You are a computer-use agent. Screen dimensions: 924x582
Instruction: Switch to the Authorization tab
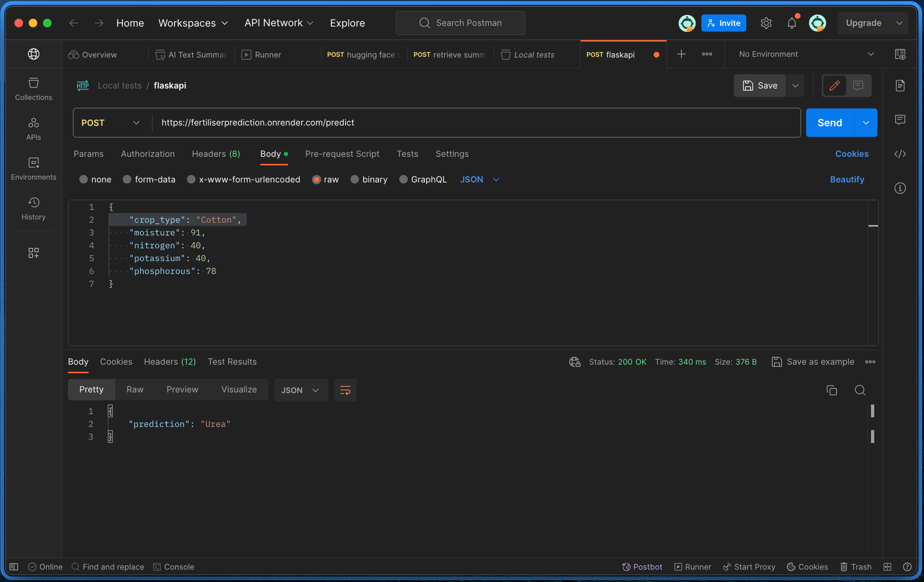click(148, 154)
